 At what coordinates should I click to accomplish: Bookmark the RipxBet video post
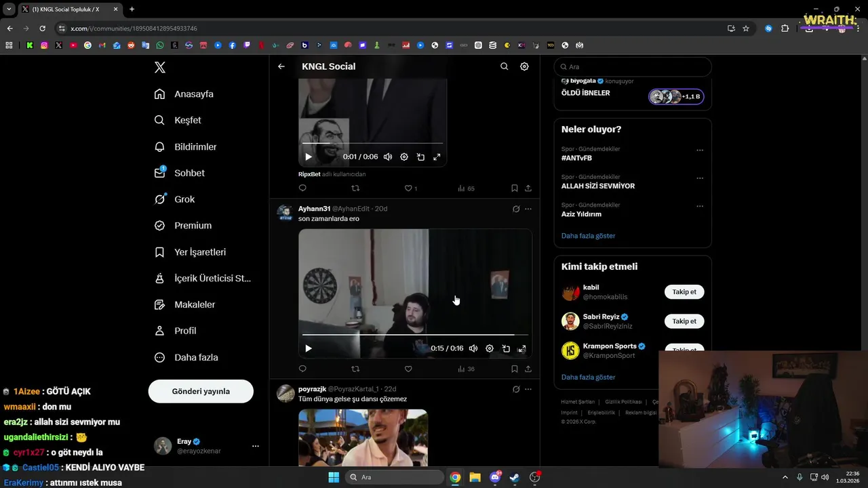pyautogui.click(x=514, y=188)
